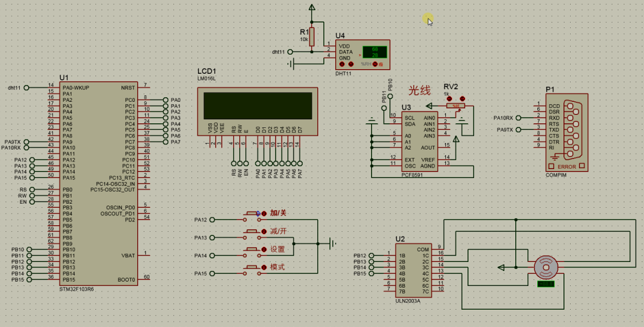Click the green humidity readout on DHT11

[375, 49]
